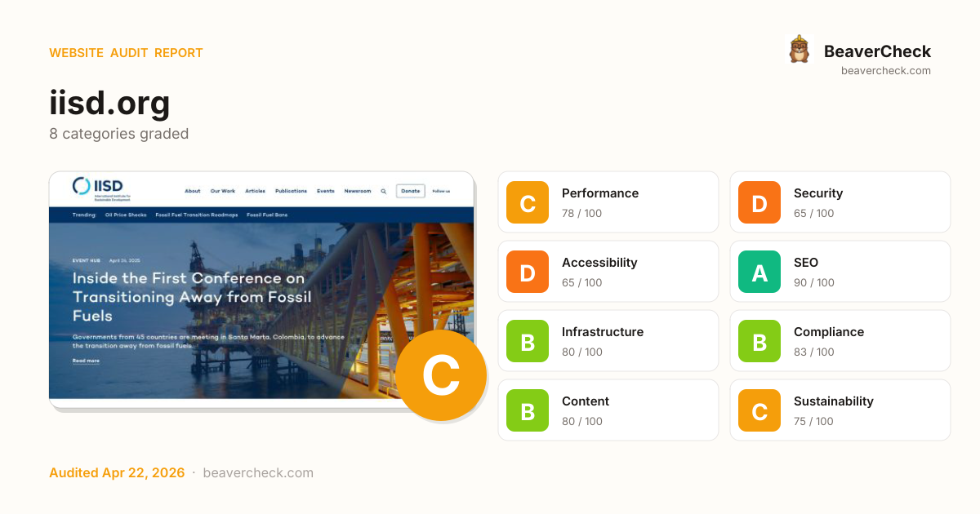Click the beavercheck.com text in the footer

coord(257,473)
